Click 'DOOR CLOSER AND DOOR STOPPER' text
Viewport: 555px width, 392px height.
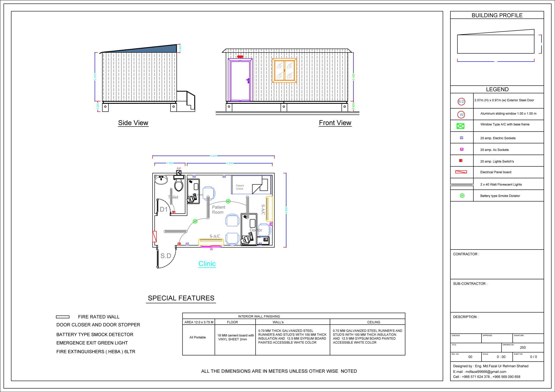click(x=98, y=325)
